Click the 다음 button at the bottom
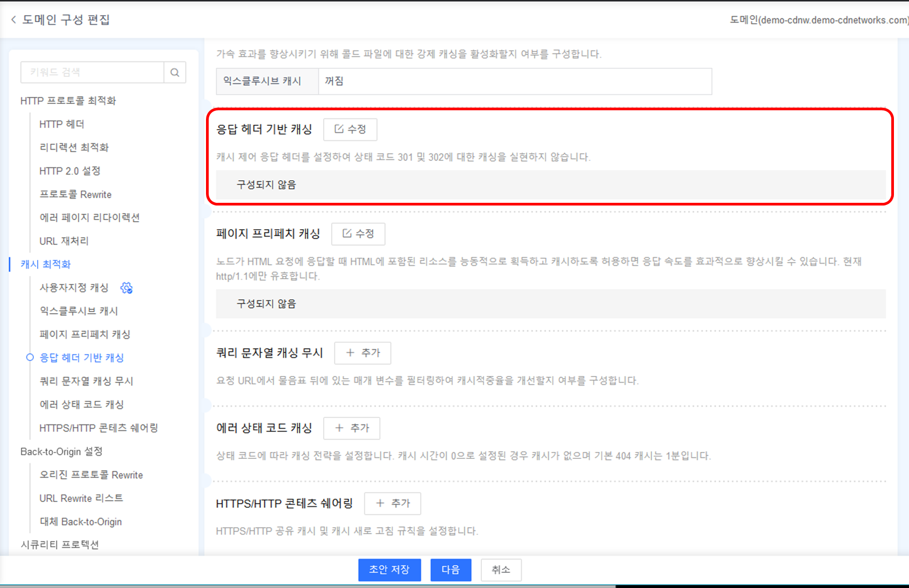 [451, 570]
